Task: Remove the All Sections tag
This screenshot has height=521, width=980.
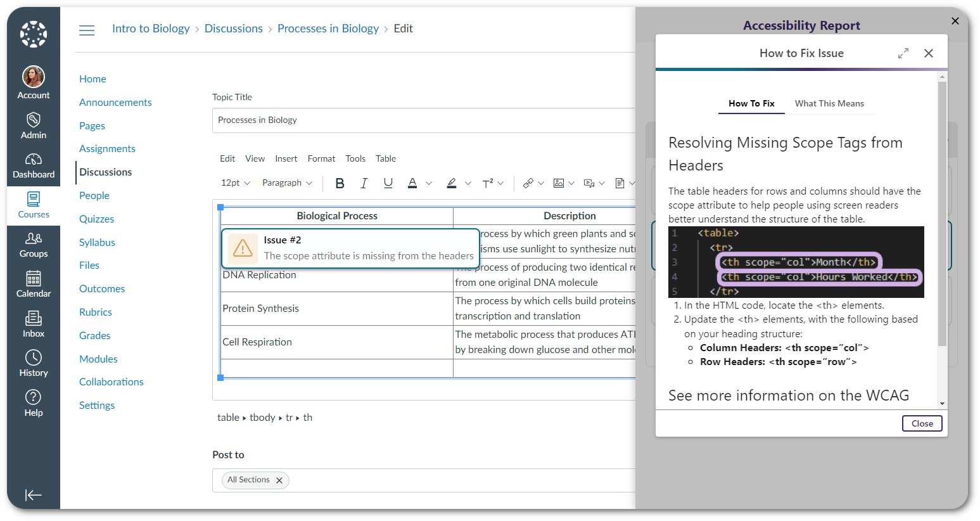Action: coord(279,480)
